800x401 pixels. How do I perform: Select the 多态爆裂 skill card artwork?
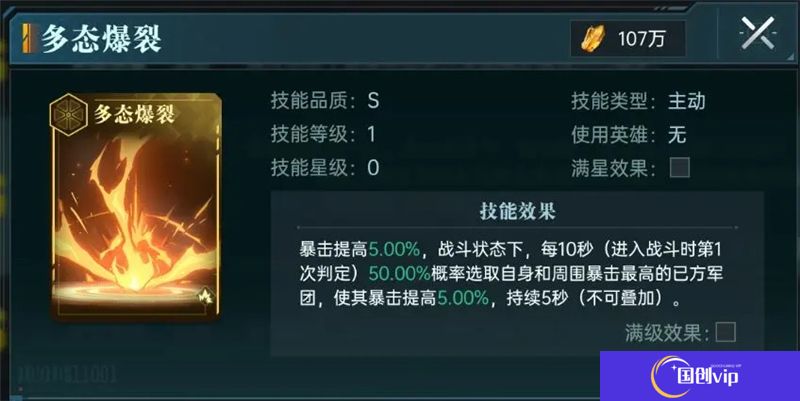(x=136, y=207)
